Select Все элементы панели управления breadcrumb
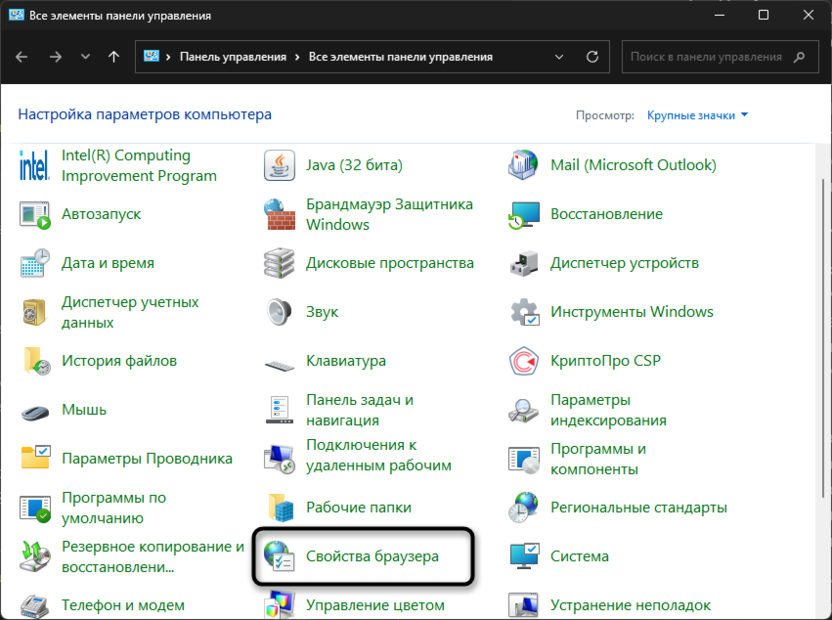 point(400,57)
